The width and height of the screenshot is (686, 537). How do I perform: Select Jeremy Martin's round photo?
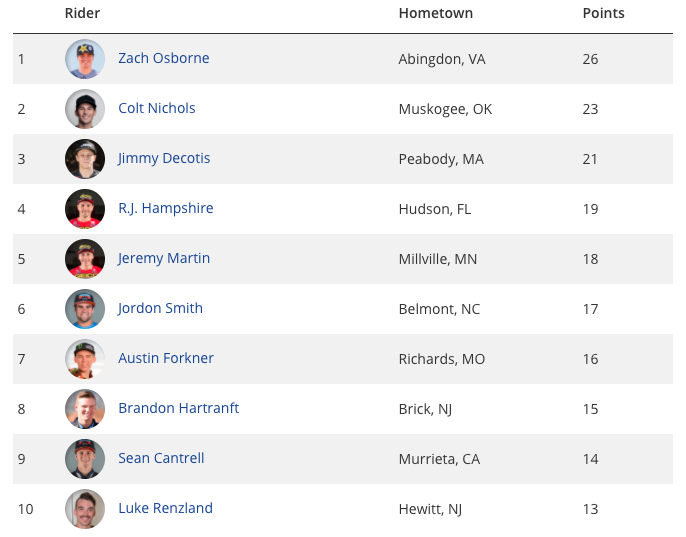point(85,259)
